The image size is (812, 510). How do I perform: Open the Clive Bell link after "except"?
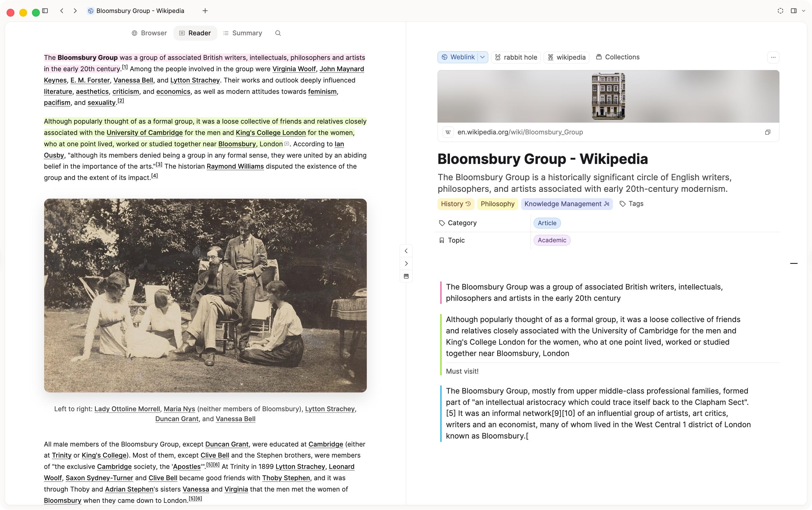pos(215,455)
